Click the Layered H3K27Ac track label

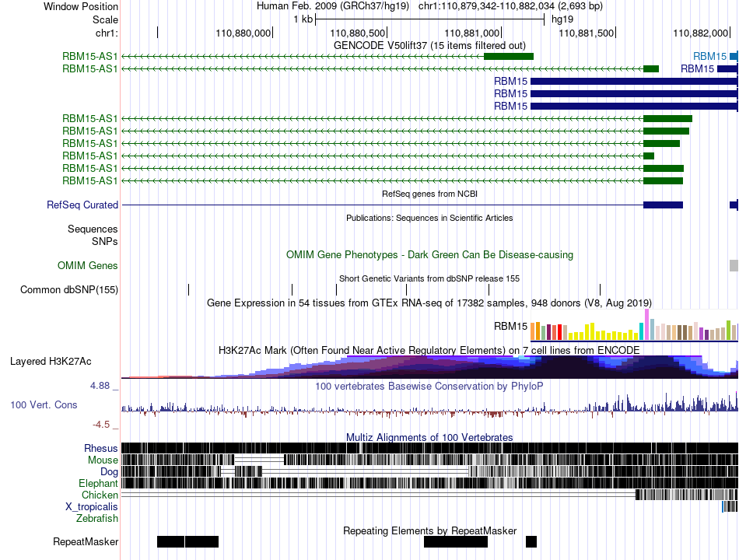pos(51,362)
